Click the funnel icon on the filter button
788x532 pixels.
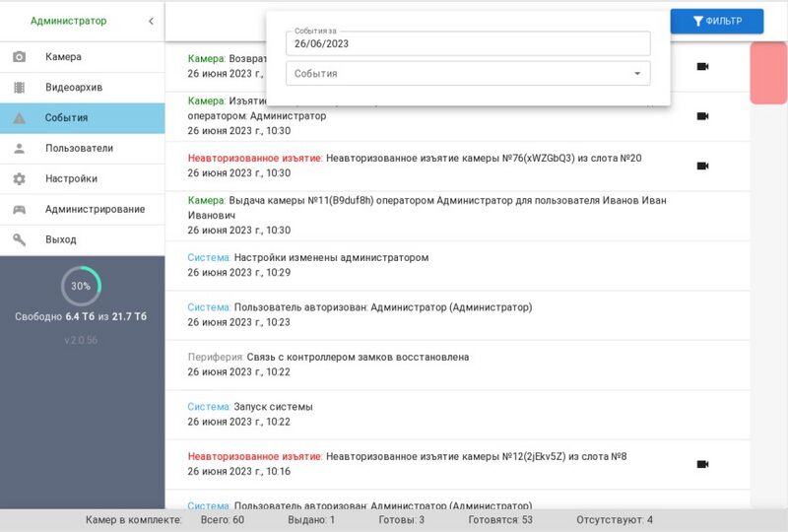click(x=698, y=21)
